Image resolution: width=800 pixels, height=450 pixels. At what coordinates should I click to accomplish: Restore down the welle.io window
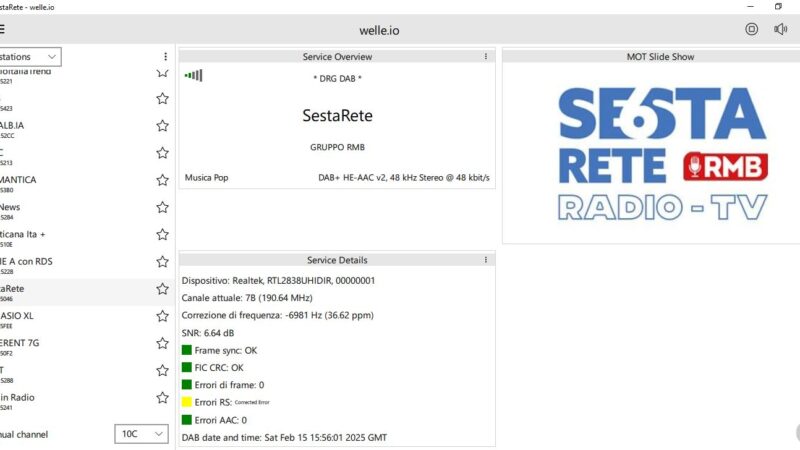tap(778, 7)
